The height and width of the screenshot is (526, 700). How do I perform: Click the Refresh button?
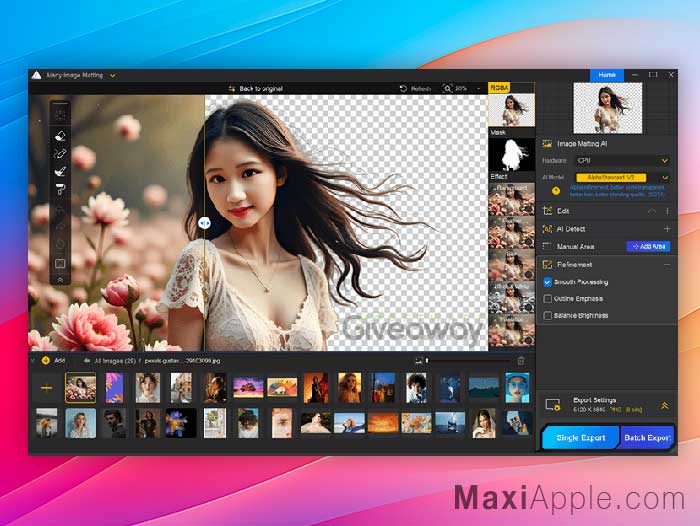tap(415, 88)
